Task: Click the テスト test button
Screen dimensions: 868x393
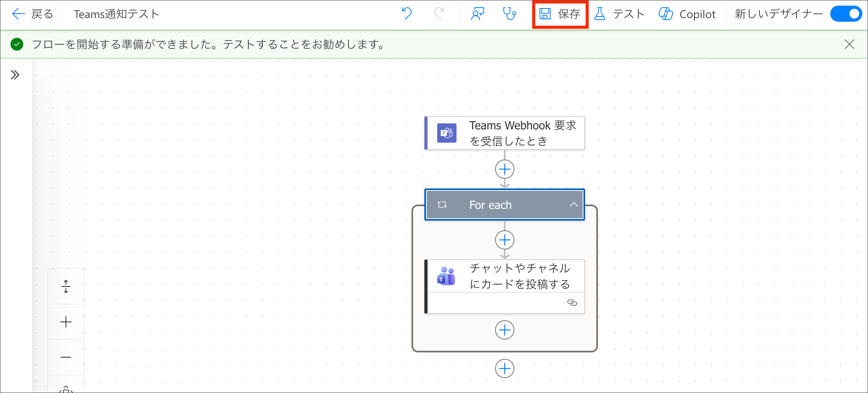Action: click(x=619, y=14)
